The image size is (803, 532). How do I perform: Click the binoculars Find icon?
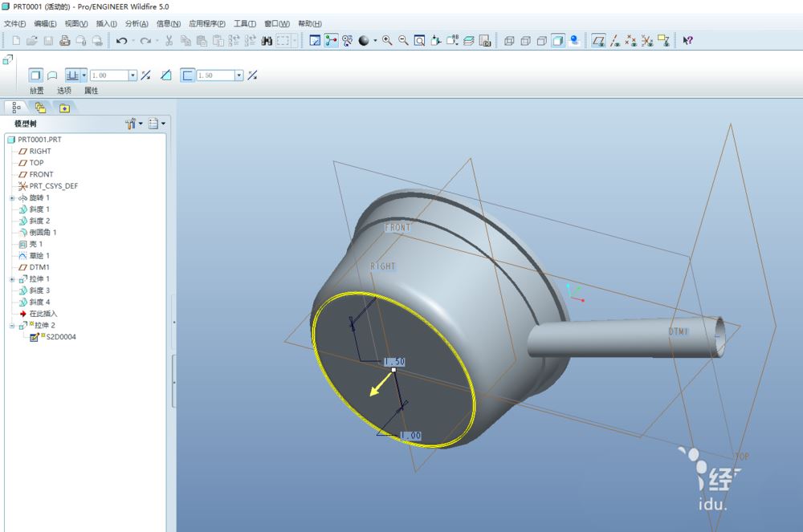267,40
